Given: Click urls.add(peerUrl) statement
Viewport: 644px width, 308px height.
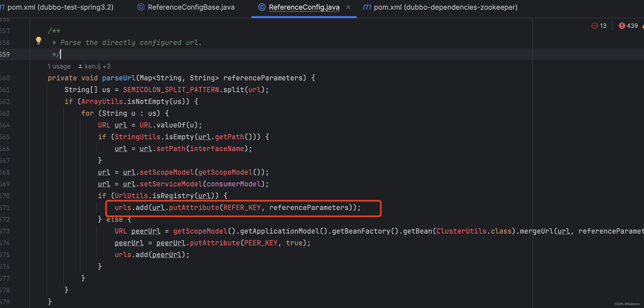Looking at the screenshot, I should [x=152, y=255].
